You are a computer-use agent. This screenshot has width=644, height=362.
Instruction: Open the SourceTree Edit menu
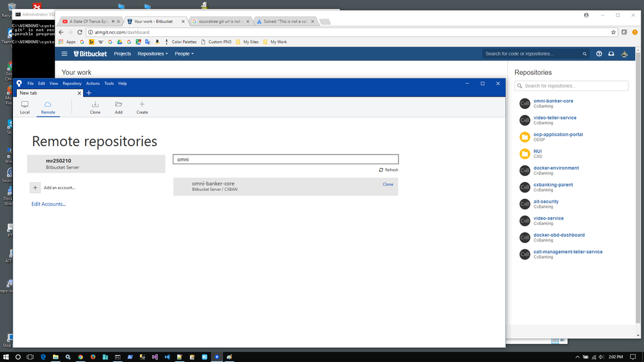click(x=41, y=83)
